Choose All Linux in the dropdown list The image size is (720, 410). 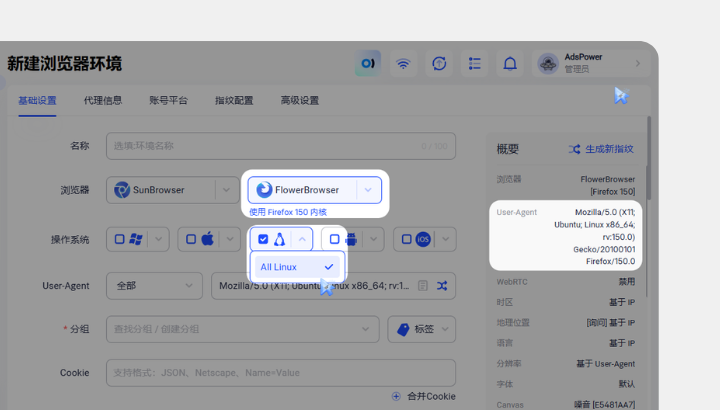[x=297, y=267]
